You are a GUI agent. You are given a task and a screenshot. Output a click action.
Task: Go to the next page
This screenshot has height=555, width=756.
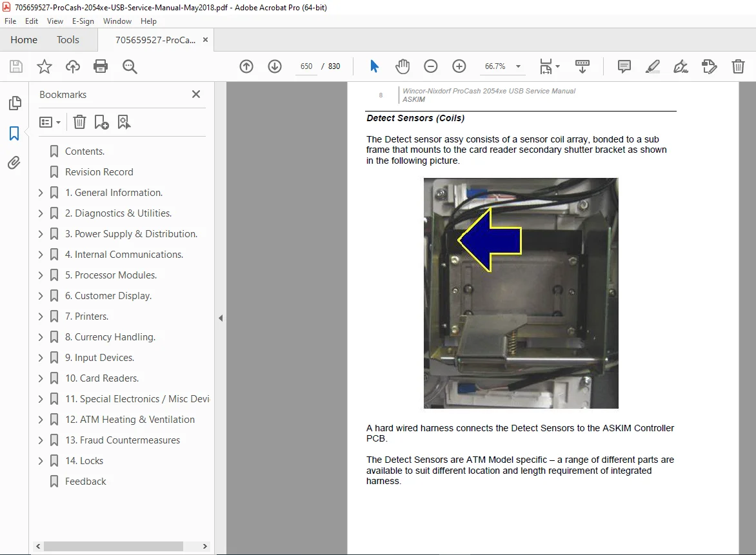point(275,66)
